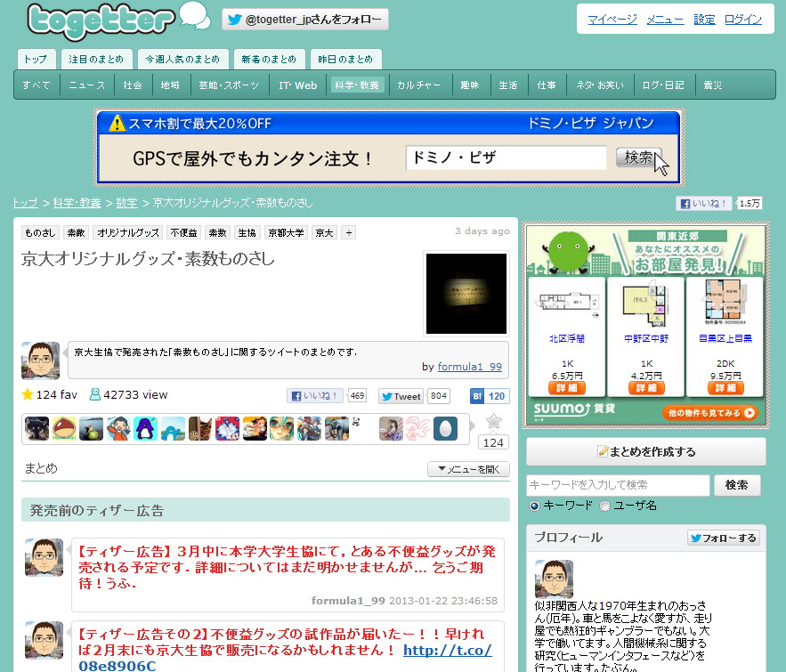Click the yellow favorite star next to 124 fav
The width and height of the screenshot is (786, 672).
28,394
